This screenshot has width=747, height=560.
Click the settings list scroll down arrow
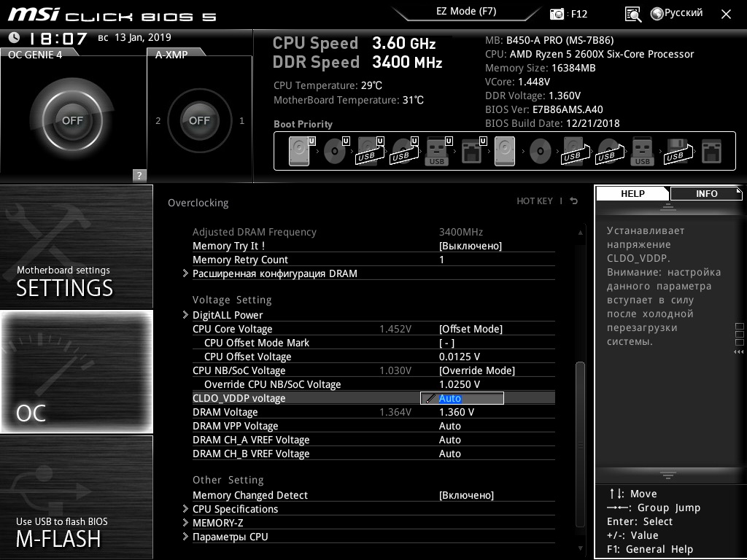[580, 548]
